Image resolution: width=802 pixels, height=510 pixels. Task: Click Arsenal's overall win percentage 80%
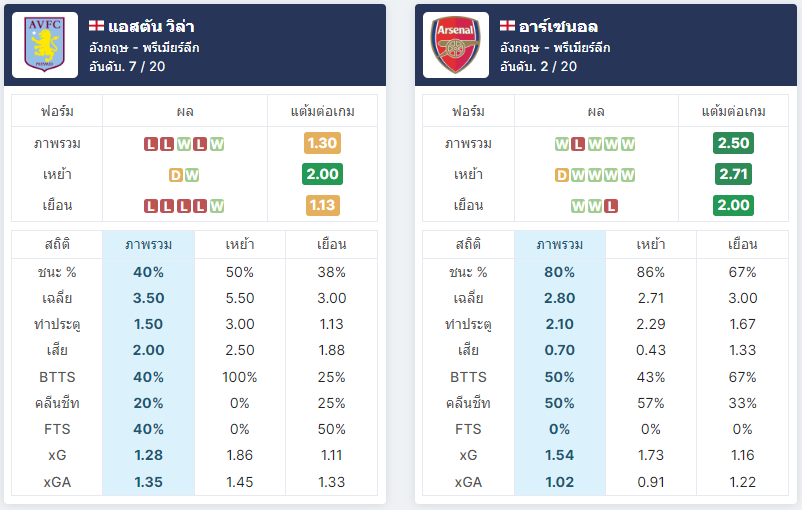pyautogui.click(x=560, y=272)
